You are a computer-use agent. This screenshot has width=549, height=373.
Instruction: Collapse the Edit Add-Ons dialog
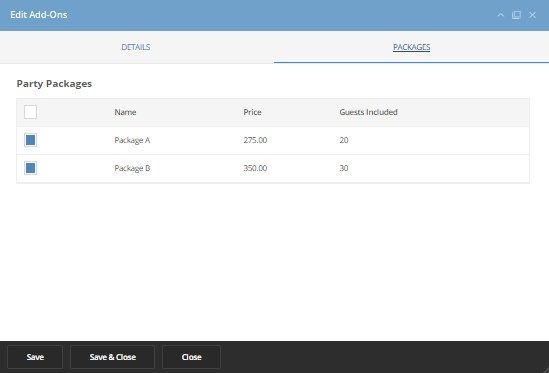[x=501, y=15]
